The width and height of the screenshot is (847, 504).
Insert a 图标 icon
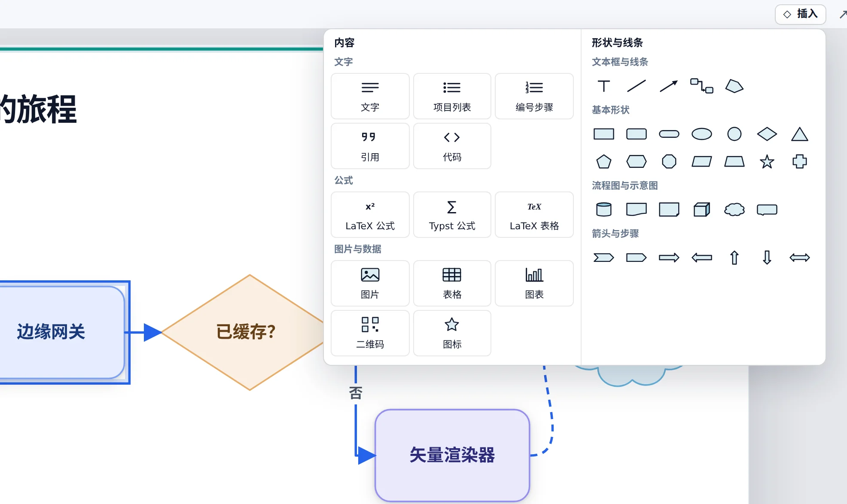452,333
